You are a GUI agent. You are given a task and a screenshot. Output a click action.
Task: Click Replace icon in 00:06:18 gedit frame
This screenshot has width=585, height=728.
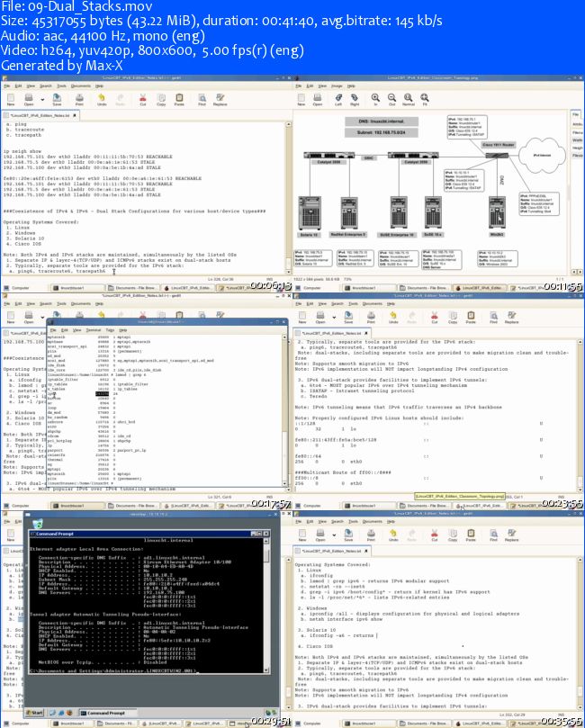click(220, 99)
